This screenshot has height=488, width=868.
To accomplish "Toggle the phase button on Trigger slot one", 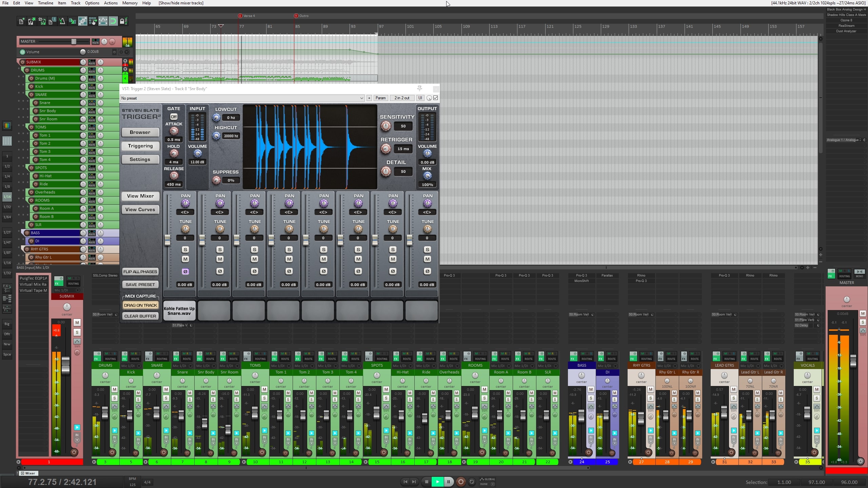I will [x=185, y=271].
